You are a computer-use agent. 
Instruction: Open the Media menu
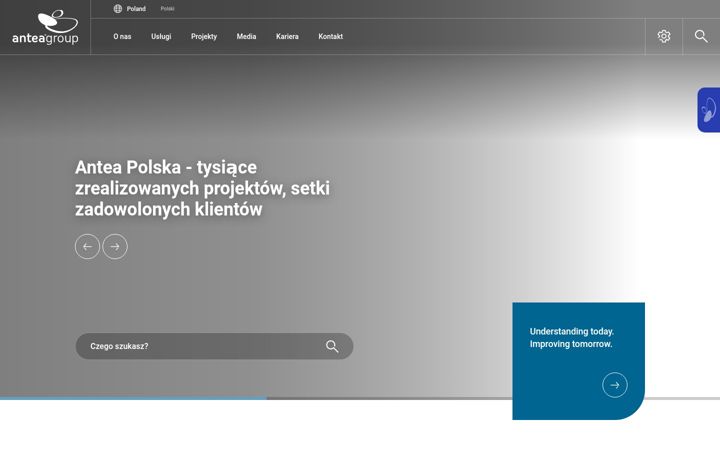[x=246, y=36]
